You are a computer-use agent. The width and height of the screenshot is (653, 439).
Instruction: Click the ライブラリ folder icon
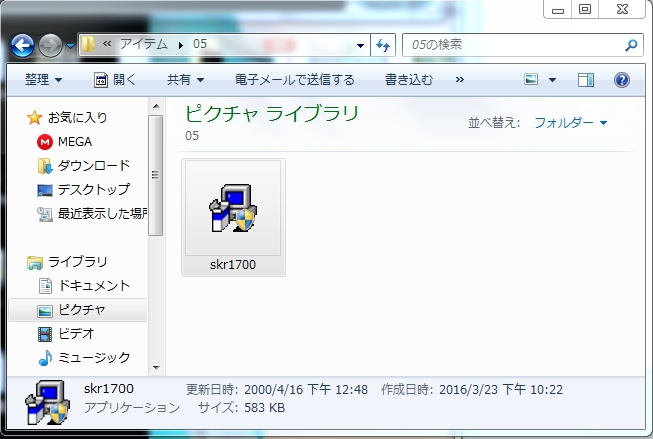click(x=35, y=262)
